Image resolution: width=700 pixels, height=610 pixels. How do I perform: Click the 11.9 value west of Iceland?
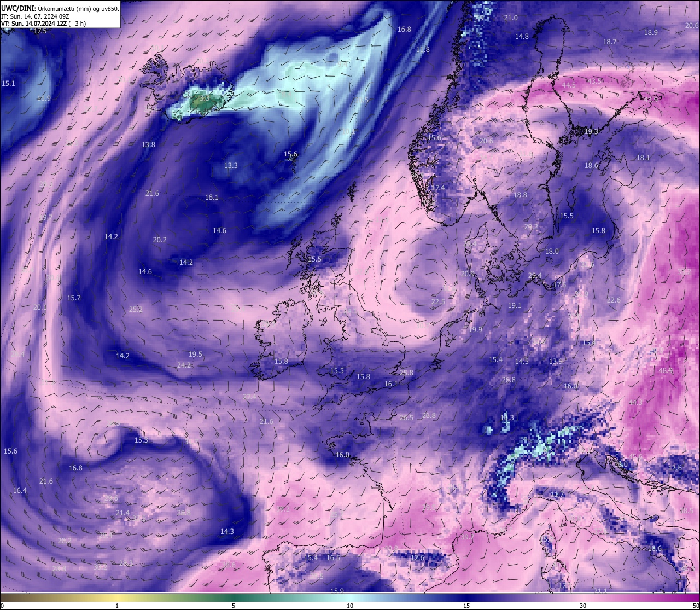(x=44, y=98)
